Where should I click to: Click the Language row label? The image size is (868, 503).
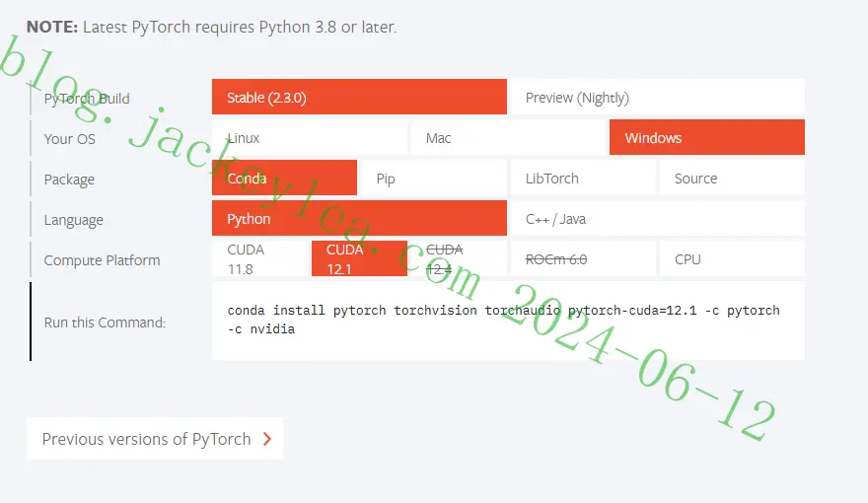73,220
